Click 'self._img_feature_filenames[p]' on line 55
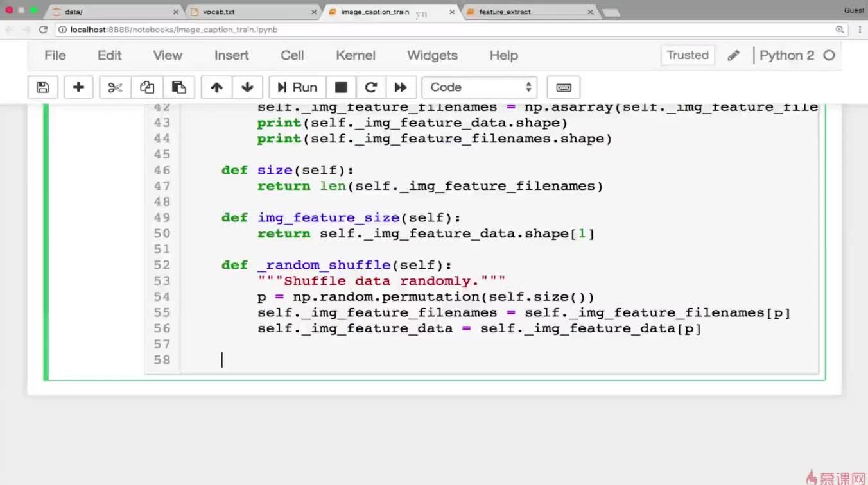This screenshot has height=485, width=868. (x=657, y=312)
